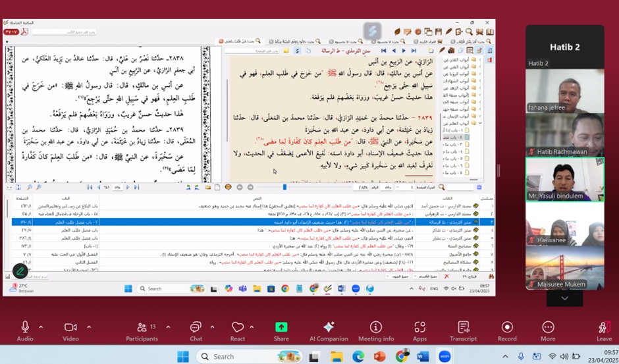
Task: Click the open book icon in main toolbar
Action: click(x=490, y=32)
